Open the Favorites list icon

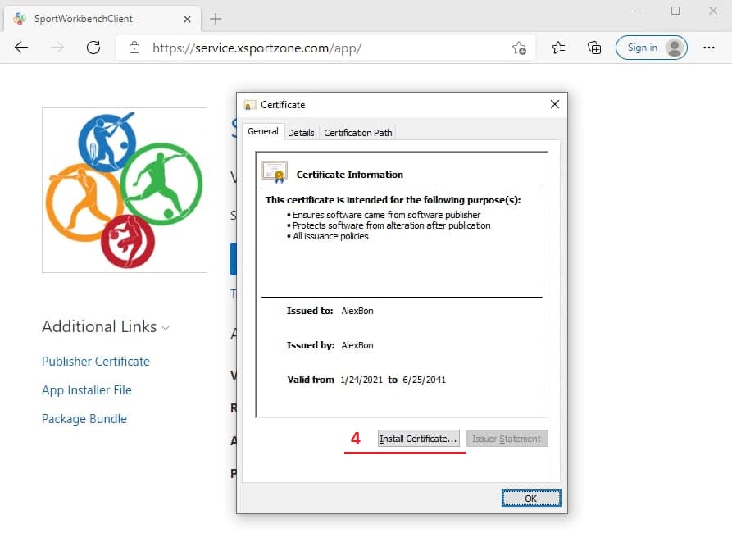(x=558, y=48)
